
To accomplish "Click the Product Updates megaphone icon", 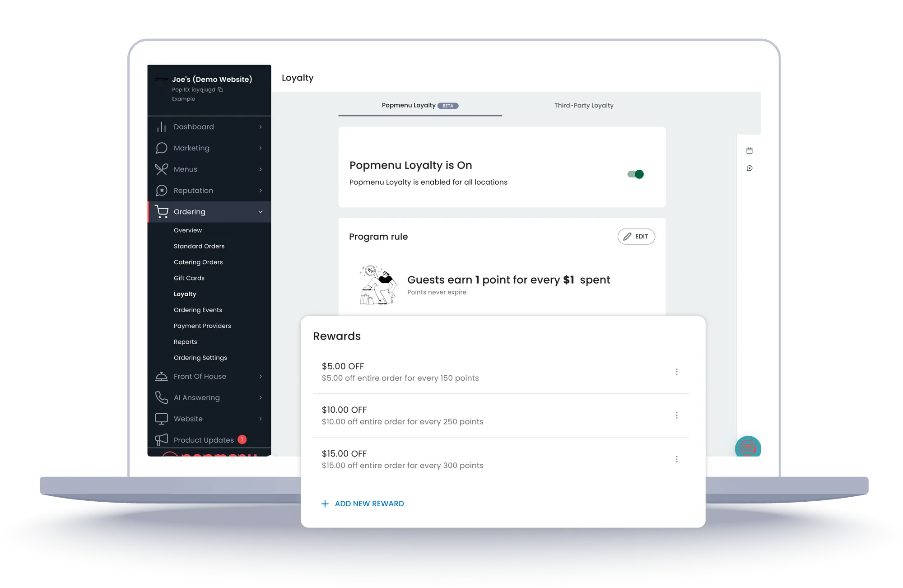I will tap(161, 439).
